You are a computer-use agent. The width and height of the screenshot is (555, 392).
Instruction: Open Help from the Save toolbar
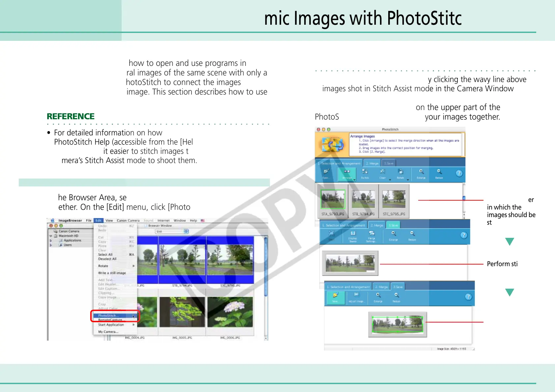(x=468, y=297)
